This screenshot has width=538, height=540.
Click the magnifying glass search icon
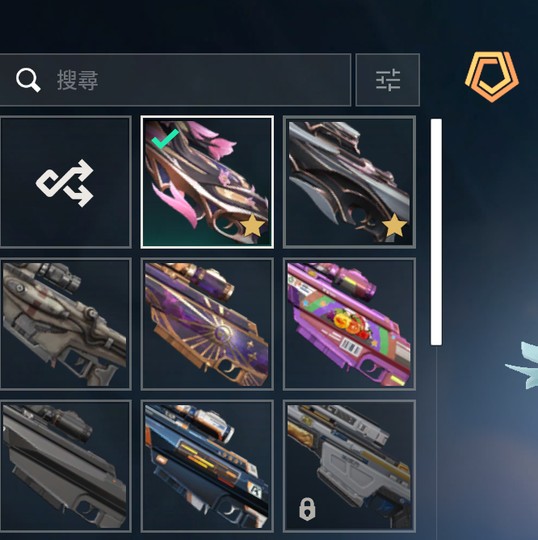click(x=28, y=80)
